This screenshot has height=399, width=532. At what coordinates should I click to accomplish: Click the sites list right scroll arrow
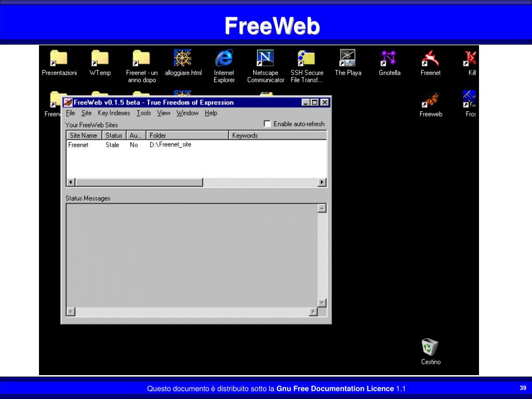(322, 182)
